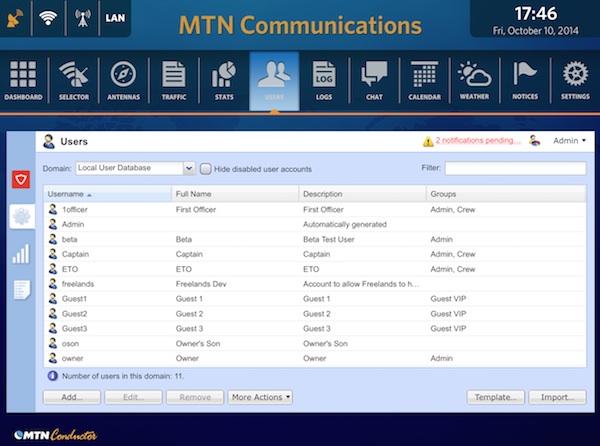Image resolution: width=600 pixels, height=446 pixels.
Task: Open the Dashboard icon
Action: (x=23, y=80)
